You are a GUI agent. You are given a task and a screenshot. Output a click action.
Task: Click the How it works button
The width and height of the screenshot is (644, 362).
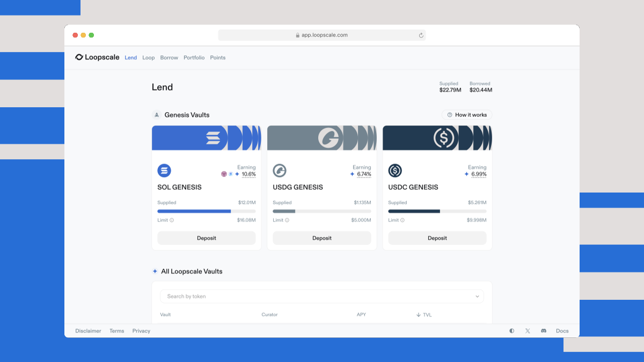(466, 115)
